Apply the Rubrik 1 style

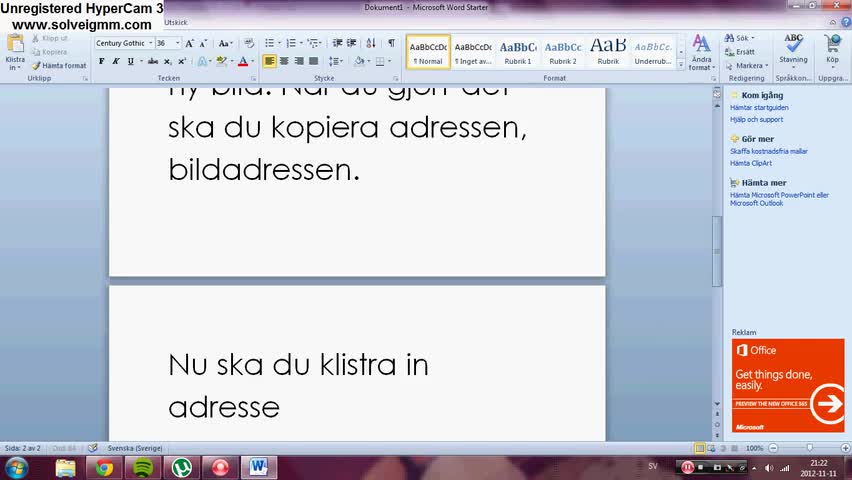pyautogui.click(x=518, y=52)
